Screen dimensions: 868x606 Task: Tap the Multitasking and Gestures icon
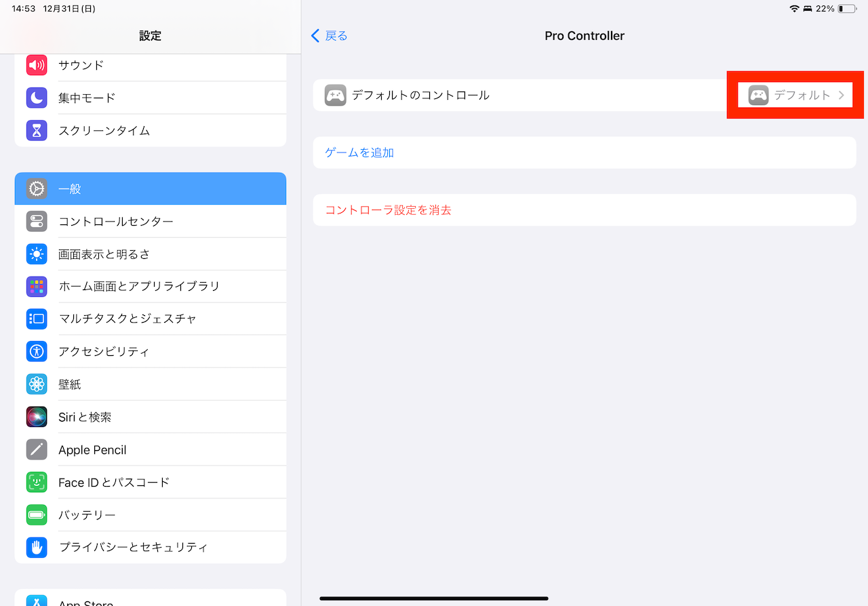coord(37,319)
